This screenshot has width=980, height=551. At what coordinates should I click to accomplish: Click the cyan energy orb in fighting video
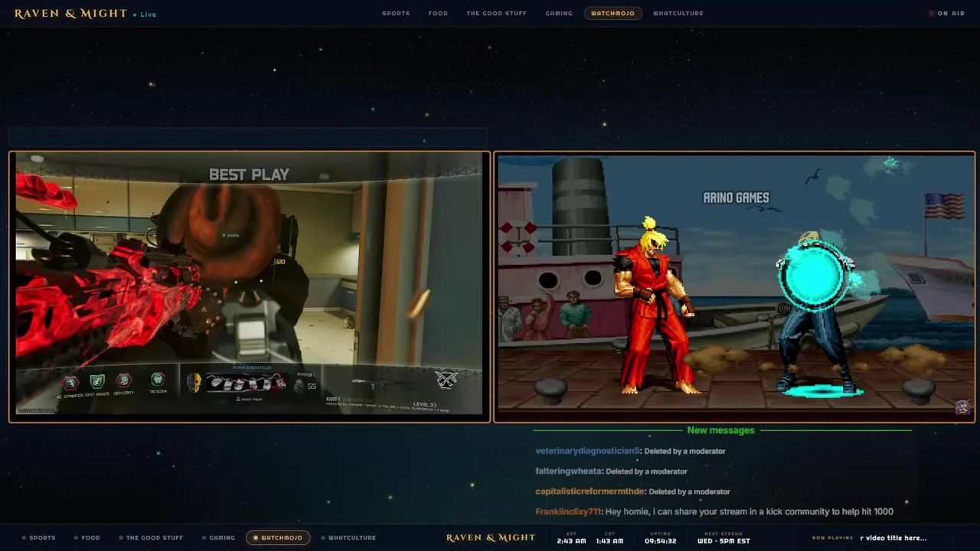[x=813, y=277]
